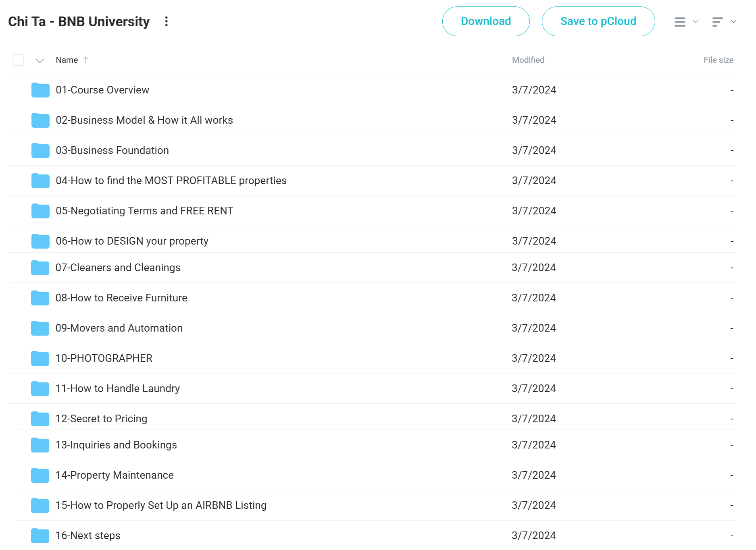Open the sort options dropdown arrow
The width and height of the screenshot is (756, 550).
click(734, 22)
